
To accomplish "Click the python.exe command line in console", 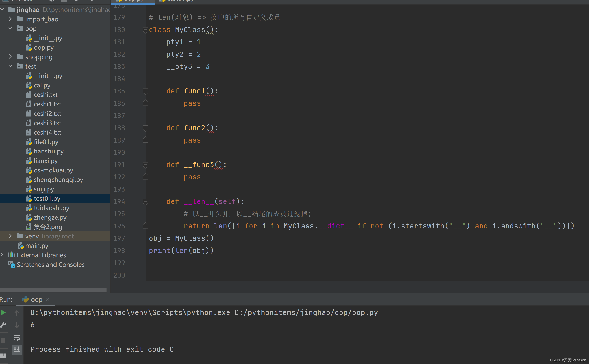I will point(204,312).
